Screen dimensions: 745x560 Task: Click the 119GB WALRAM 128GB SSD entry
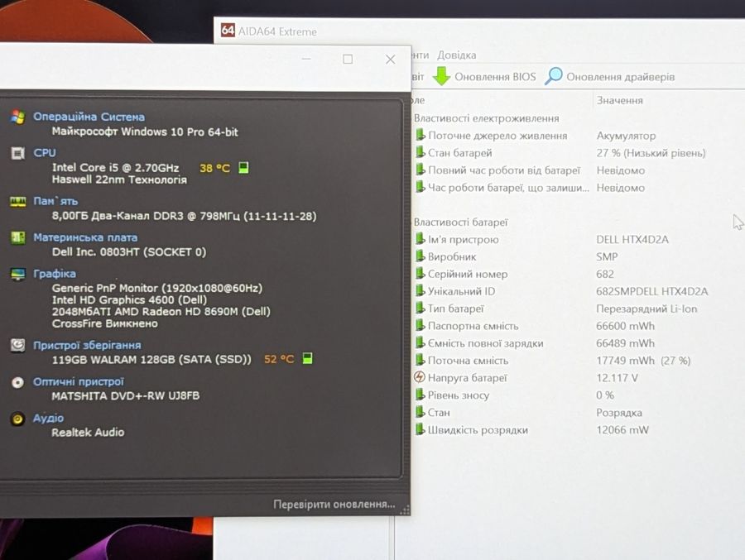coord(151,359)
